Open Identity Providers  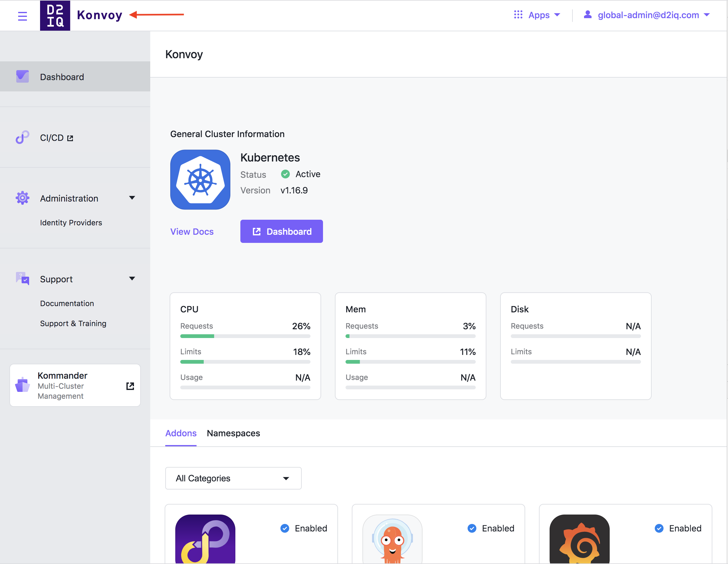[71, 222]
